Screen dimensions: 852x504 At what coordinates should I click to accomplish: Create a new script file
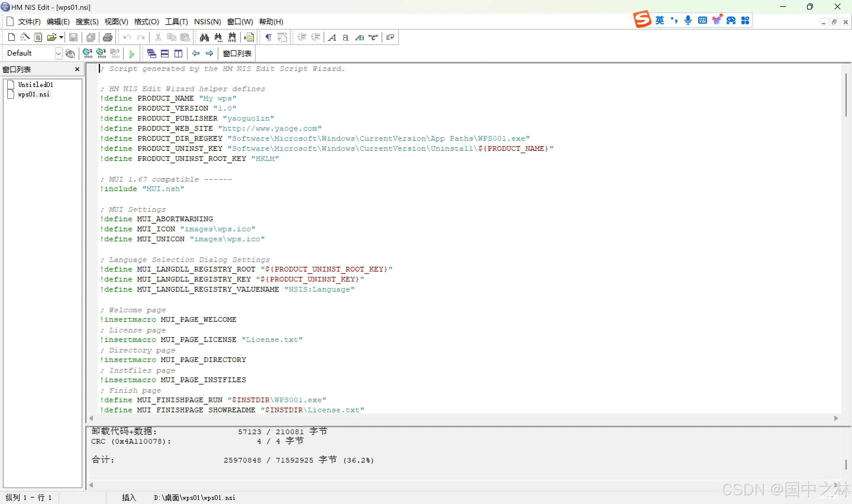(11, 37)
